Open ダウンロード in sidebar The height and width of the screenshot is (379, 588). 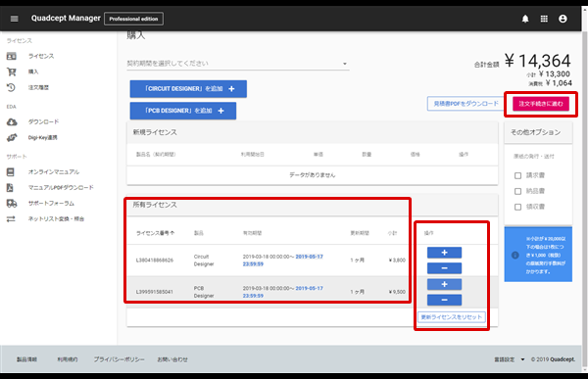(43, 121)
